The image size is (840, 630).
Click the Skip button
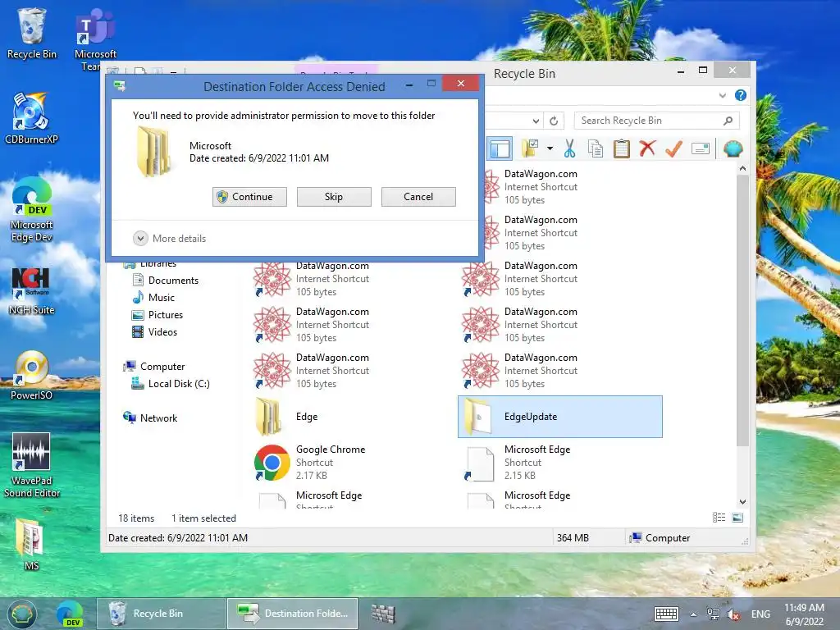334,197
